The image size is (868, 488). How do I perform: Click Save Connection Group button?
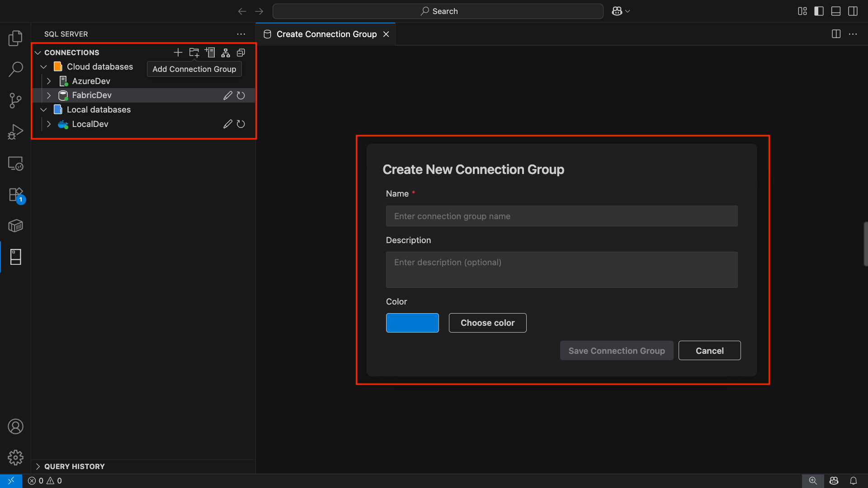click(x=617, y=351)
